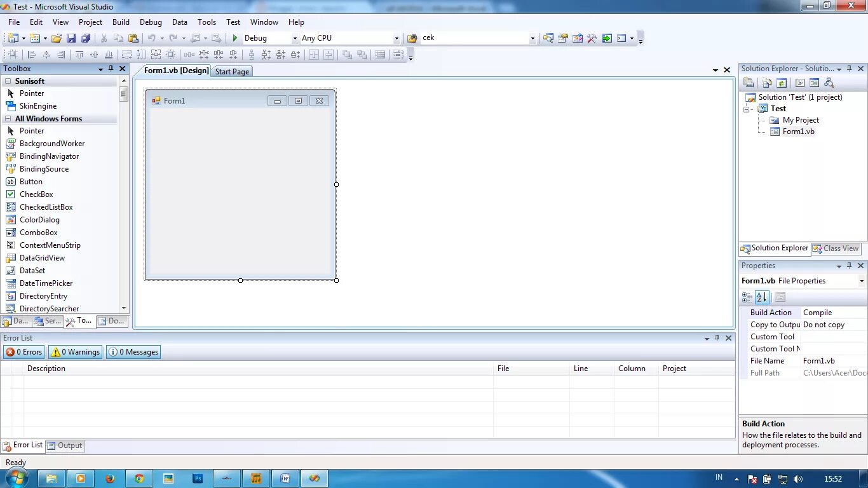Switch Properties to Categorized view icon
Viewport: 868px width, 488px height.
click(747, 297)
